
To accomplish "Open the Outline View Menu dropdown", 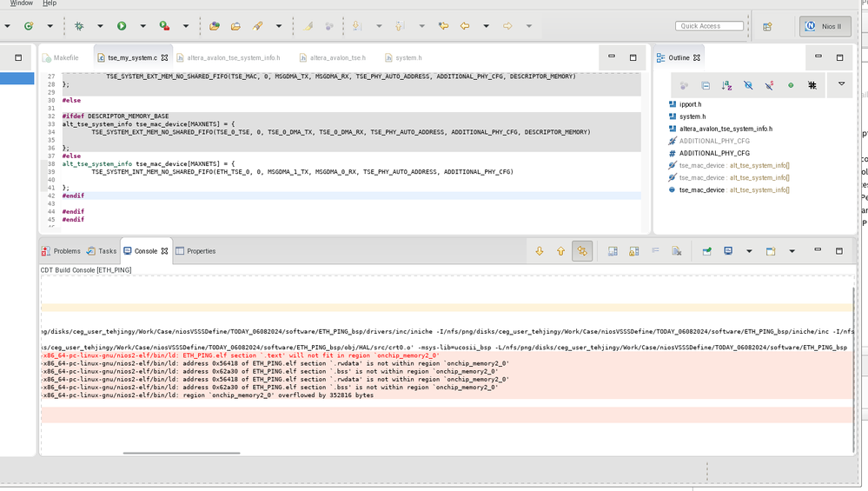I will click(840, 84).
